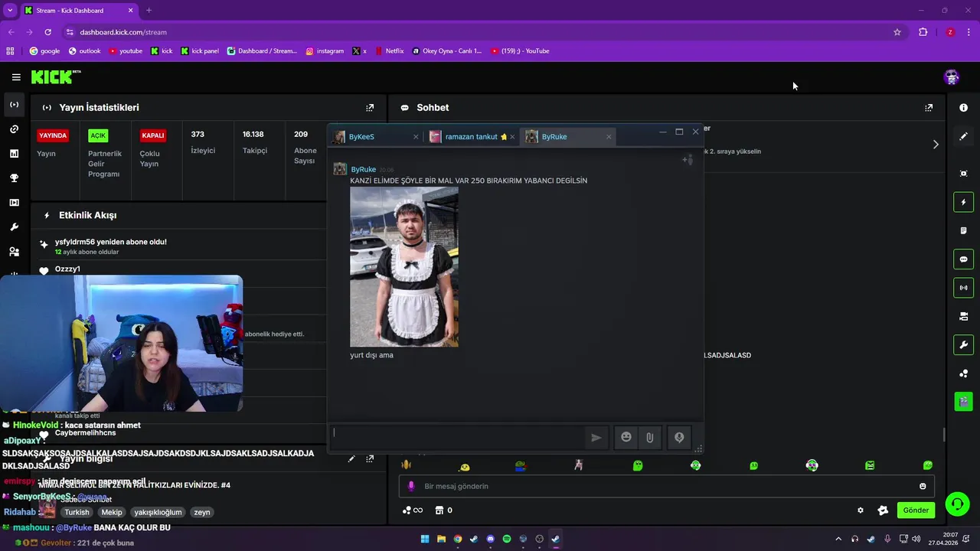Pop out the Sohbet chat panel

(929, 108)
